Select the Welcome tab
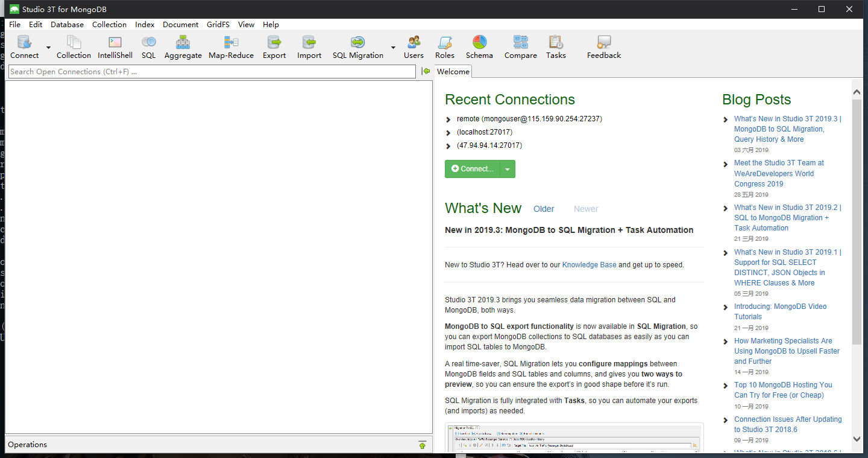This screenshot has height=458, width=868. (x=453, y=71)
